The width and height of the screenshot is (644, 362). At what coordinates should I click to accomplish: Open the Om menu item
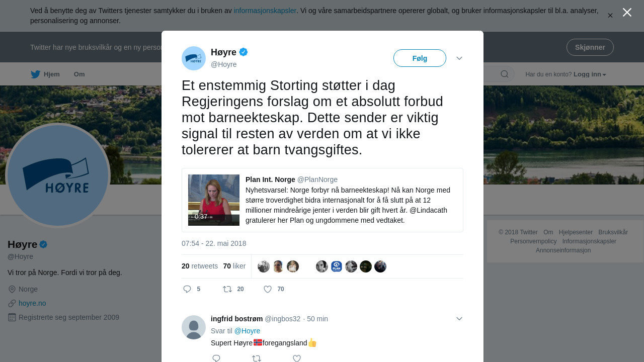79,74
